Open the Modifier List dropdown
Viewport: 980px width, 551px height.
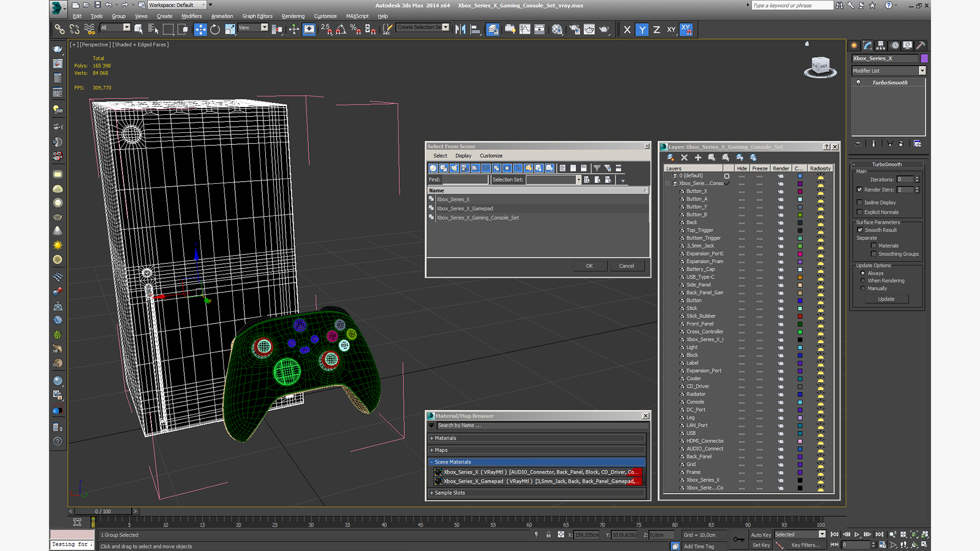[x=889, y=71]
